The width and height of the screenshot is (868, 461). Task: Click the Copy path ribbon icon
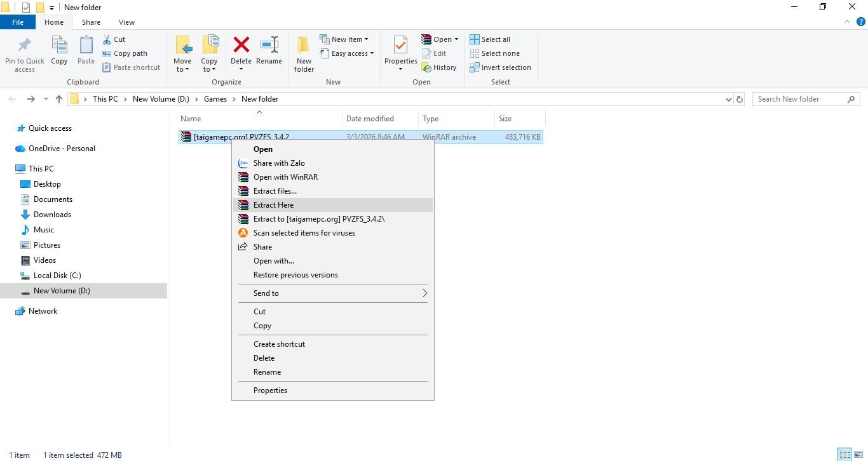(x=125, y=53)
